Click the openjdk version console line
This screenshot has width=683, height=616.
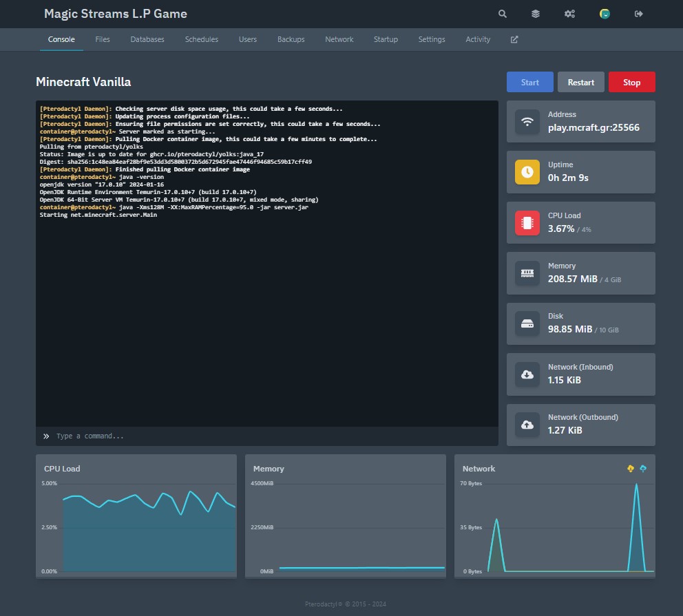pyautogui.click(x=101, y=184)
